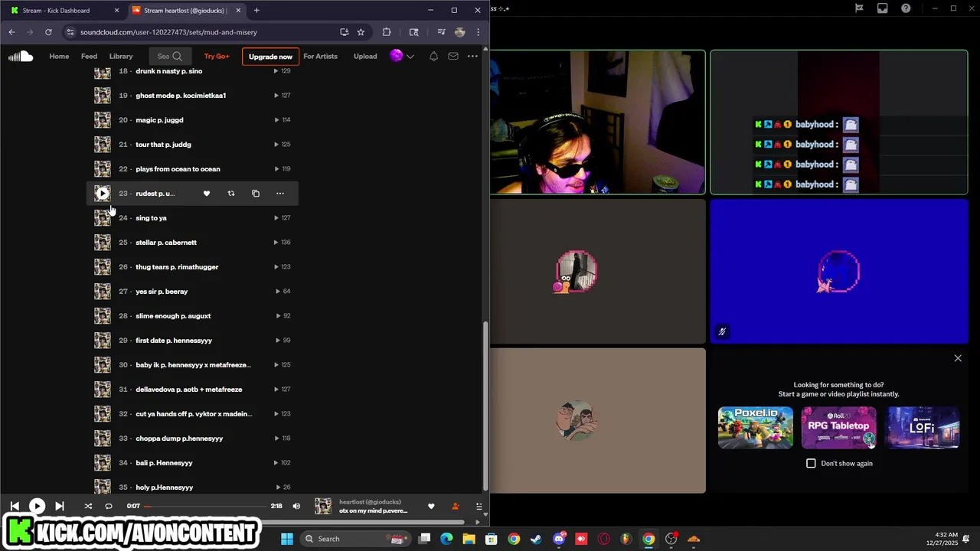
Task: Toggle shuffle in SoundCloud player
Action: point(88,506)
